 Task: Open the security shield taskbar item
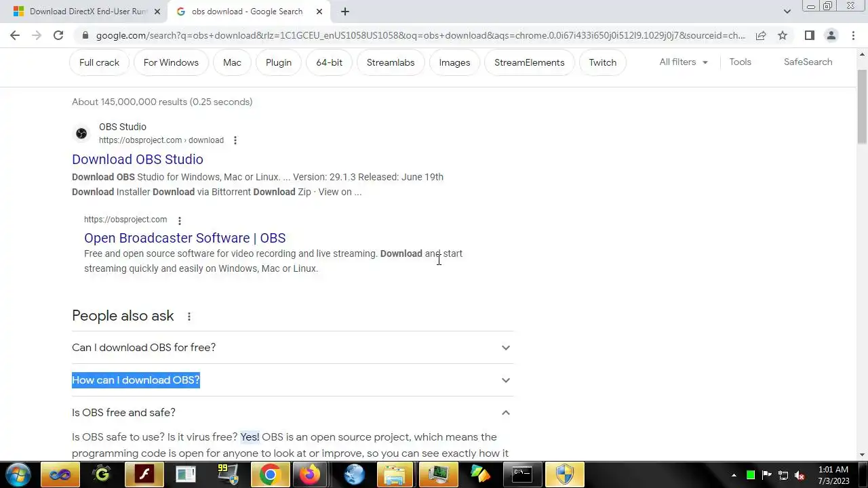(564, 474)
